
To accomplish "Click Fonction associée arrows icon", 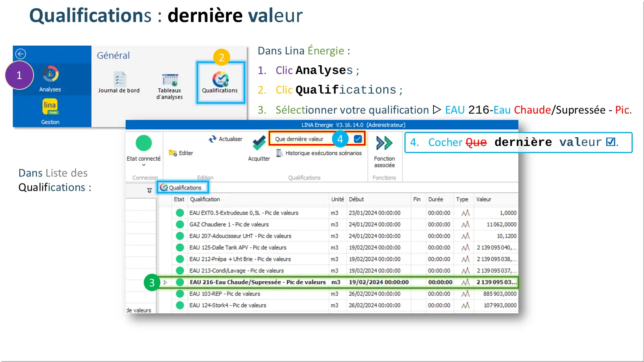I will click(x=384, y=143).
